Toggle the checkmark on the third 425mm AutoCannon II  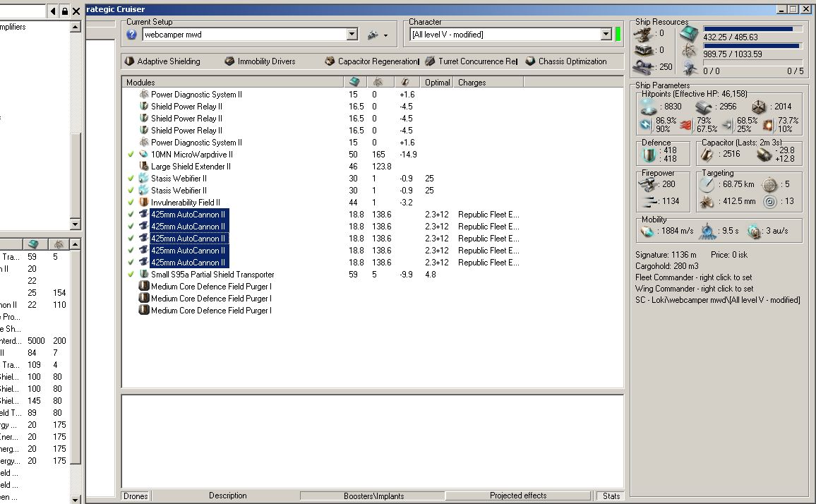131,239
